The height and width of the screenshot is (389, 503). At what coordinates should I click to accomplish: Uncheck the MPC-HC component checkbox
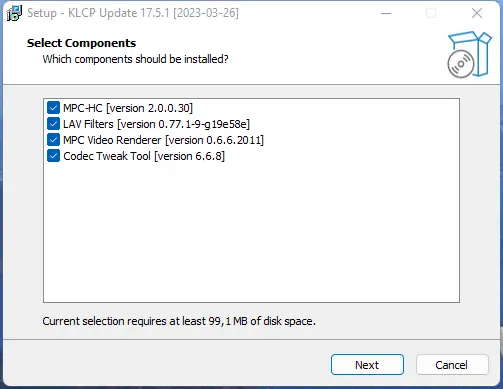point(53,108)
